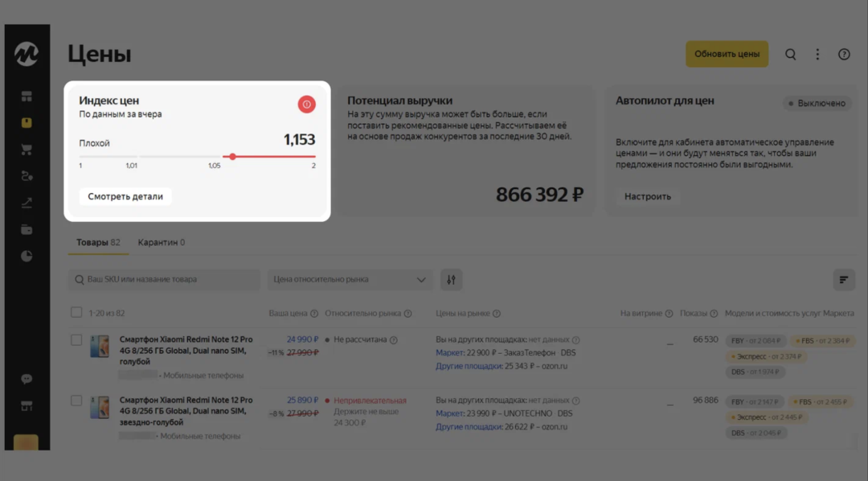Check the box for the голубой Redmi Note 12 Pro
This screenshot has width=868, height=481.
(76, 339)
